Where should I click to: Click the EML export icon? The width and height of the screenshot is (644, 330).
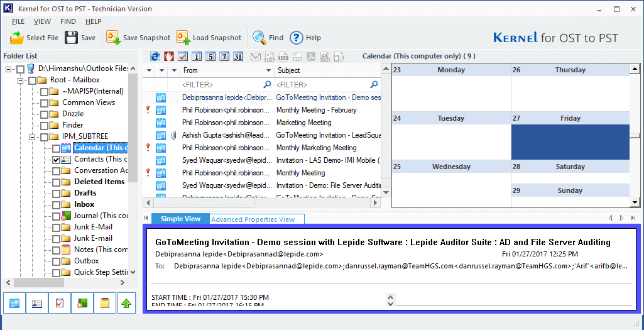[x=270, y=57]
